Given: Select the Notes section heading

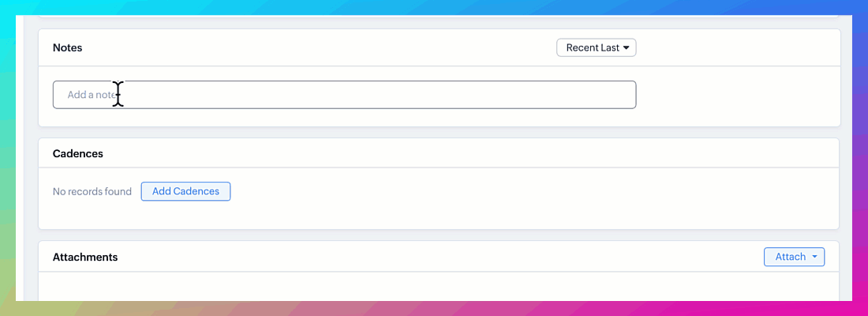Looking at the screenshot, I should pyautogui.click(x=67, y=47).
